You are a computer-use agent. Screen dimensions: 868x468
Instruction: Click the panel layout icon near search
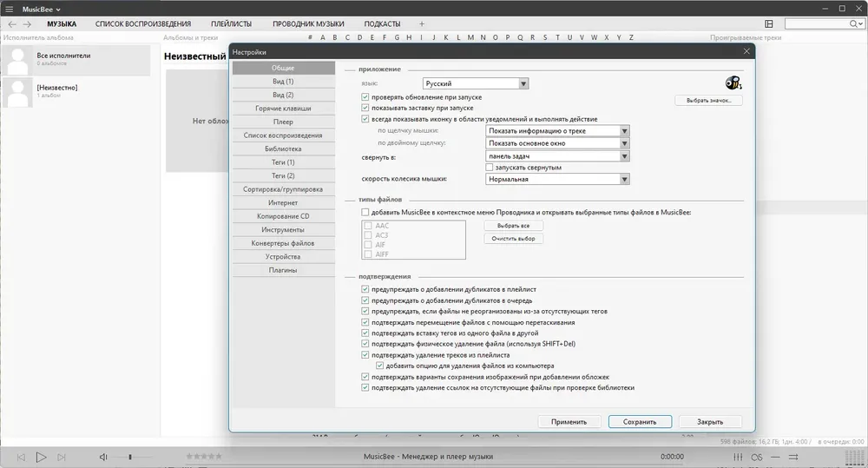769,23
